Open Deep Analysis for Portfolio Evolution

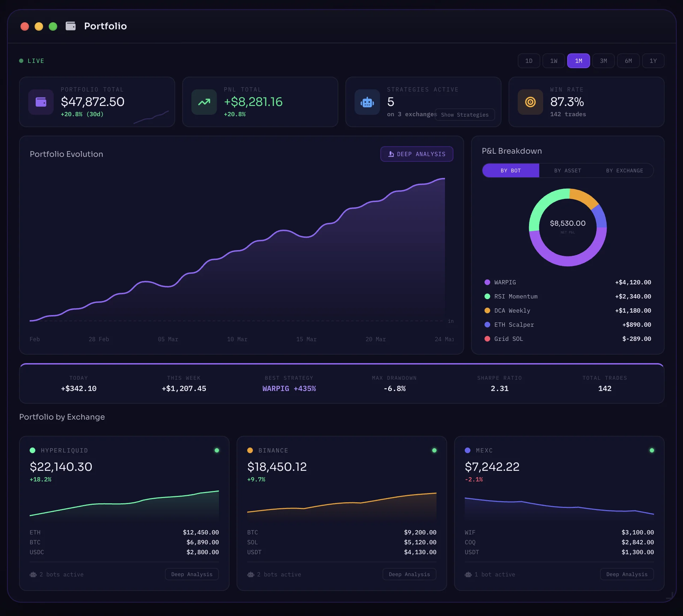click(417, 154)
